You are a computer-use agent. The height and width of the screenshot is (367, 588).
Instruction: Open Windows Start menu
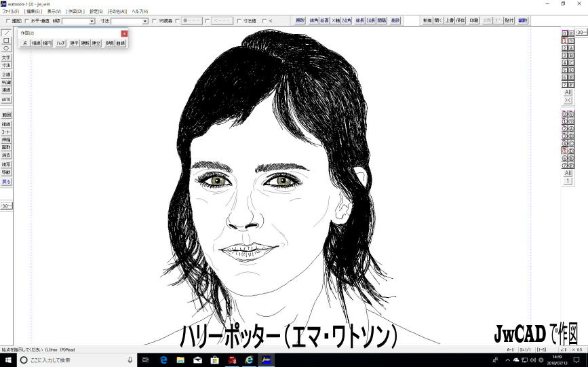(8, 360)
